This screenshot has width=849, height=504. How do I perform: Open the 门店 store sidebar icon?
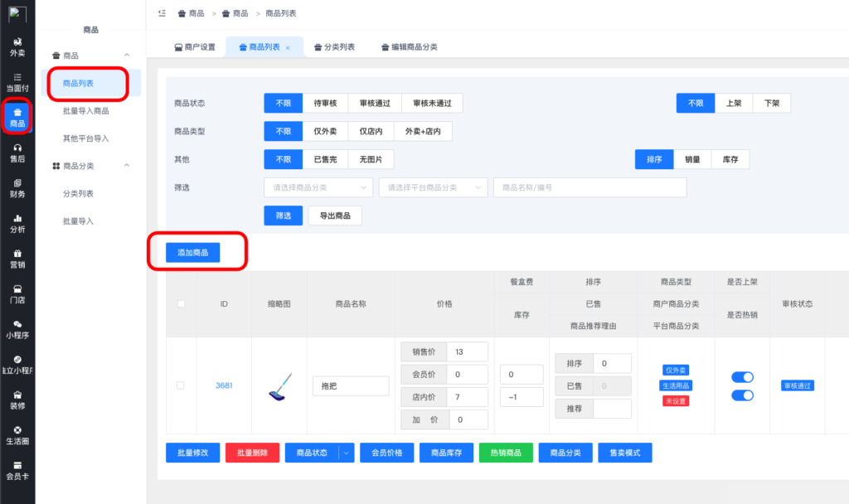(17, 293)
